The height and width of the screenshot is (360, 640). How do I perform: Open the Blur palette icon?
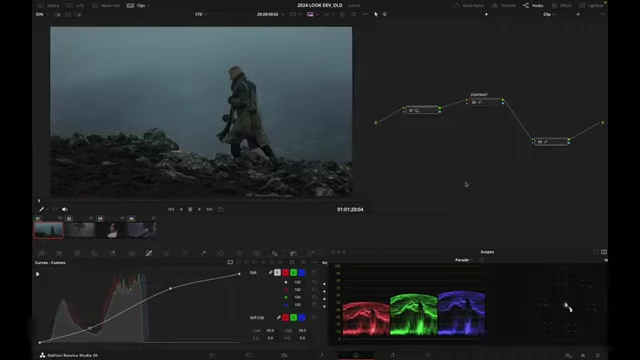pos(275,253)
